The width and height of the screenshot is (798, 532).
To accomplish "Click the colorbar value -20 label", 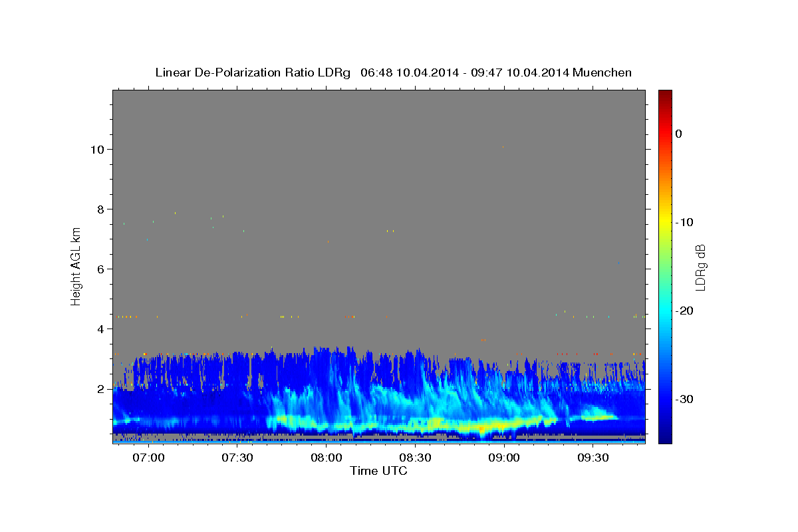I will (x=684, y=311).
